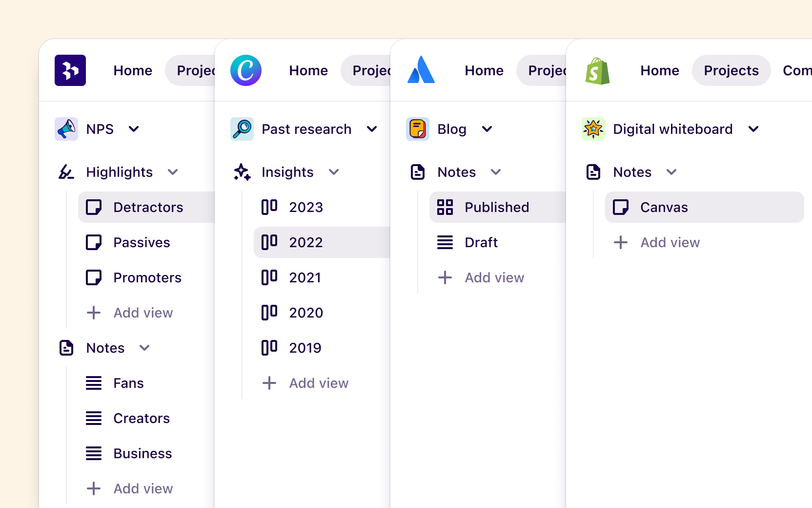The height and width of the screenshot is (508, 812).
Task: Expand the NPS project dropdown
Action: click(134, 129)
